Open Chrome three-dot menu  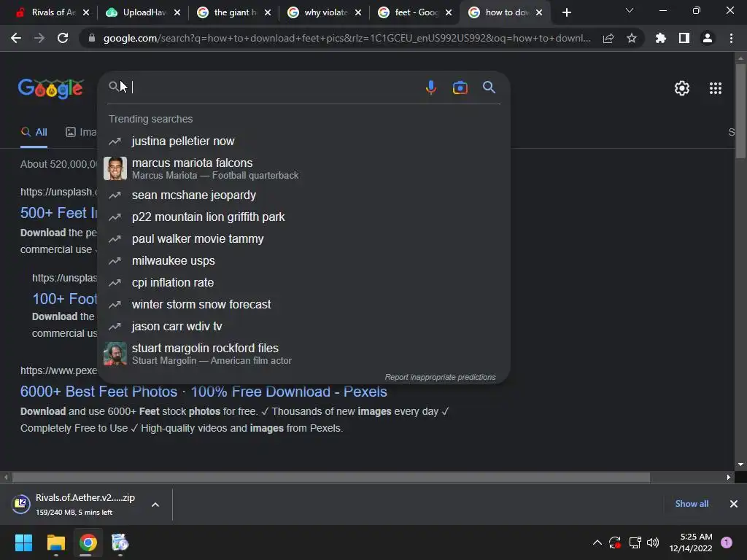pos(731,38)
